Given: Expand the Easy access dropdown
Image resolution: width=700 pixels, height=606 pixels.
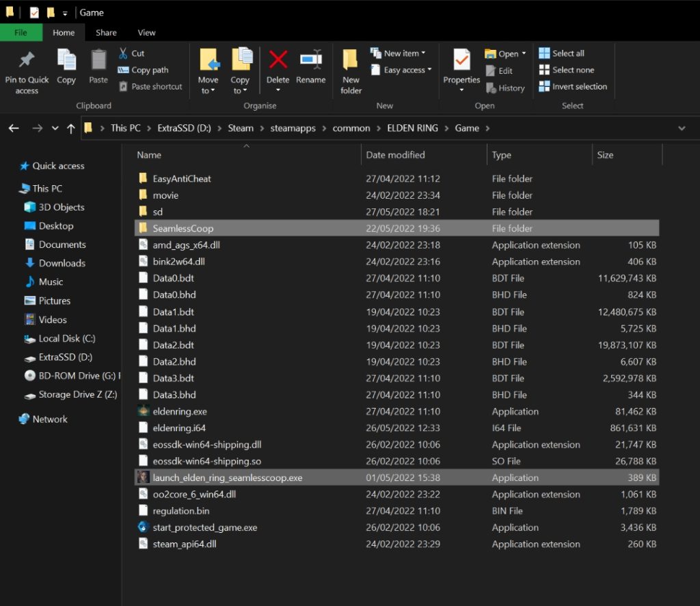Looking at the screenshot, I should 429,69.
